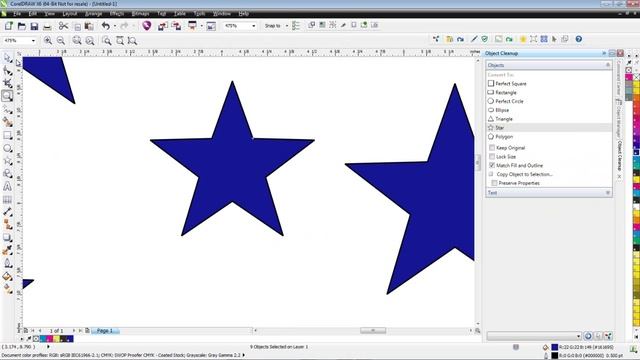This screenshot has width=640, height=360.
Task: Select the Interactive Fill bucket tool
Action: coord(7,277)
